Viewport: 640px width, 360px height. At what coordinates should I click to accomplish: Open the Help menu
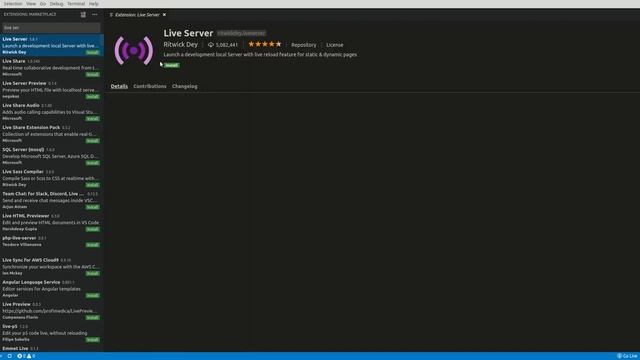click(x=94, y=4)
